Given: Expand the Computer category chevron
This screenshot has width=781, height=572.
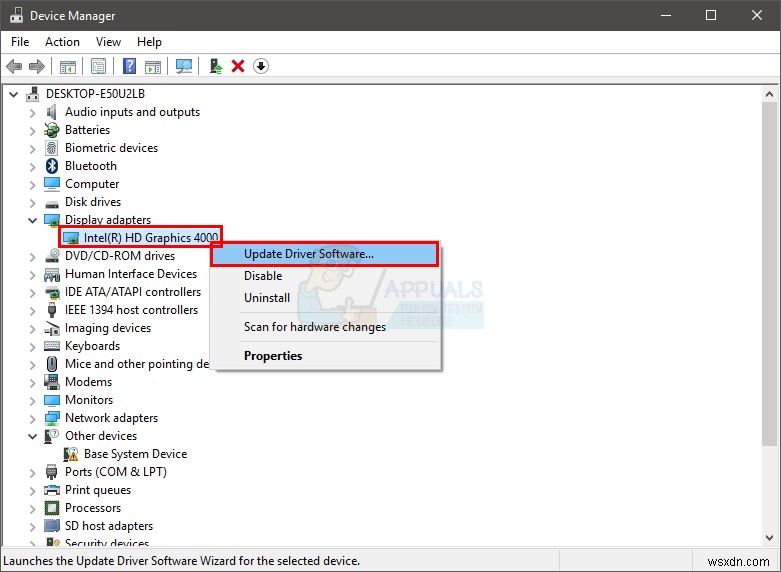Looking at the screenshot, I should coord(32,185).
